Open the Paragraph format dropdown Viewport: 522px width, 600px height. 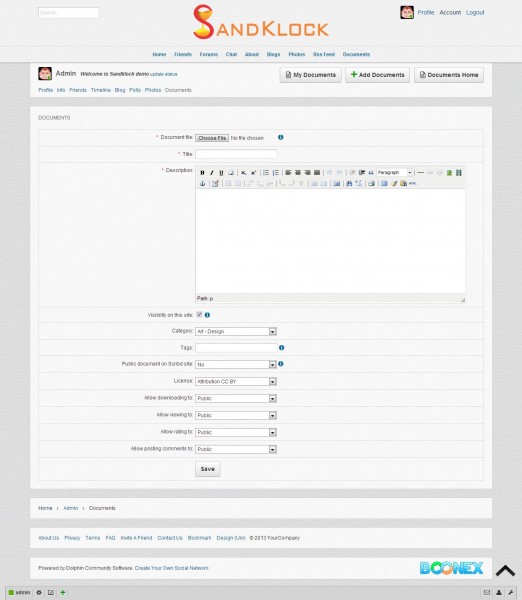coord(395,173)
